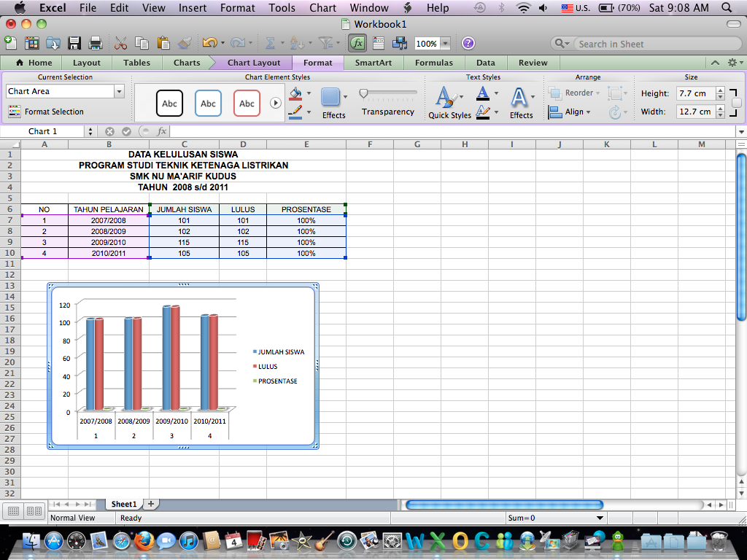
Task: Click the AutoSum icon in the toolbar
Action: pos(270,42)
